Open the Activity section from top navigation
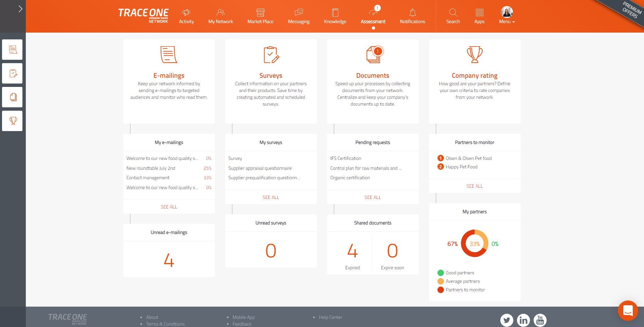644x327 pixels. tap(186, 15)
